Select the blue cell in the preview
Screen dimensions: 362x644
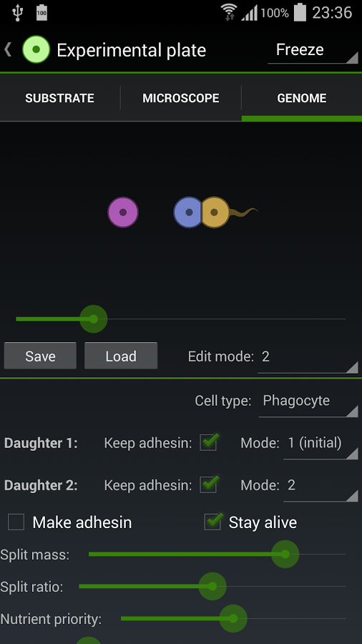(188, 213)
